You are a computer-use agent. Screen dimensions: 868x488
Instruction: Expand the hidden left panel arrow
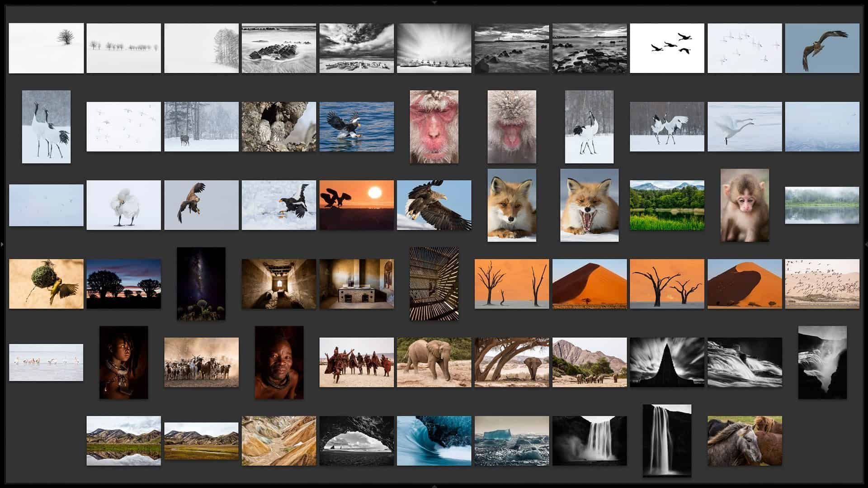(x=2, y=244)
